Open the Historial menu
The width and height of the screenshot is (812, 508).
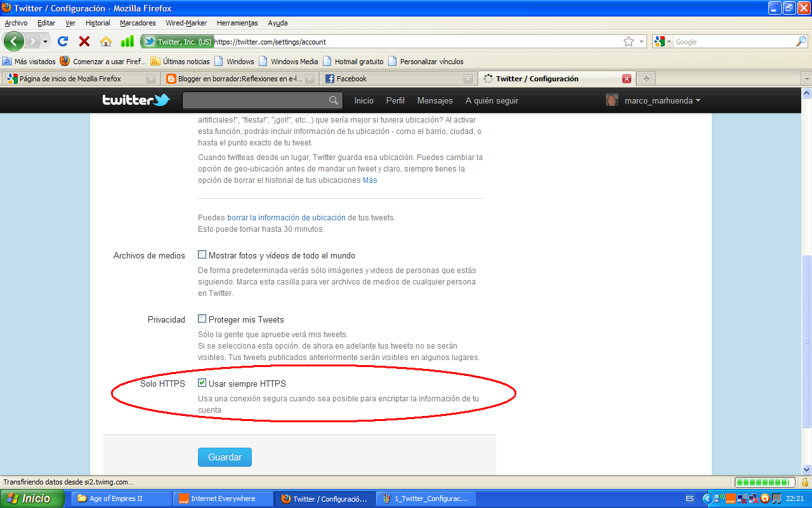98,23
